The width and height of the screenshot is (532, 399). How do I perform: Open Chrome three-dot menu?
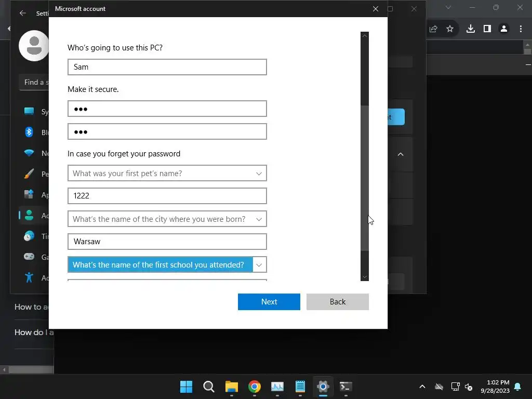[521, 29]
